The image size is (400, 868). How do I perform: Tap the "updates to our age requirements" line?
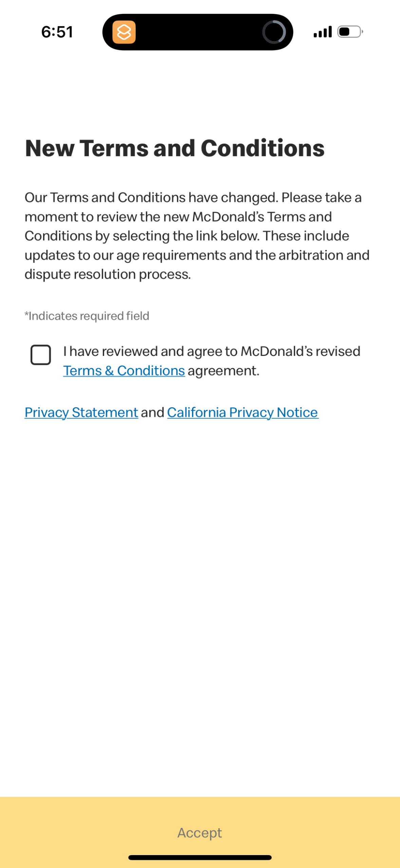(197, 255)
